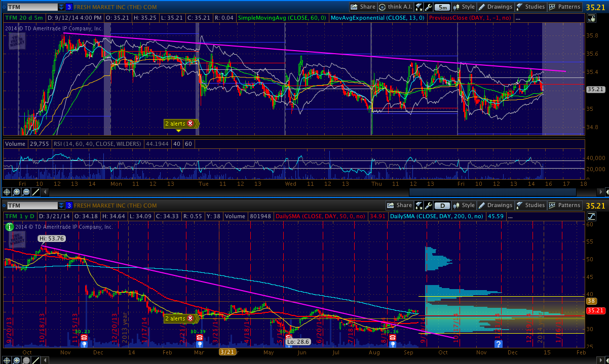The height and width of the screenshot is (364, 609).
Task: Open chart settings wrench in top toolbar
Action: [x=428, y=7]
